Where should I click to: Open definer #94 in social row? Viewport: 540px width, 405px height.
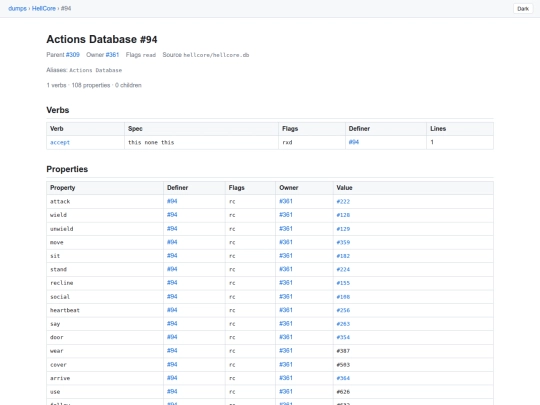coord(172,296)
